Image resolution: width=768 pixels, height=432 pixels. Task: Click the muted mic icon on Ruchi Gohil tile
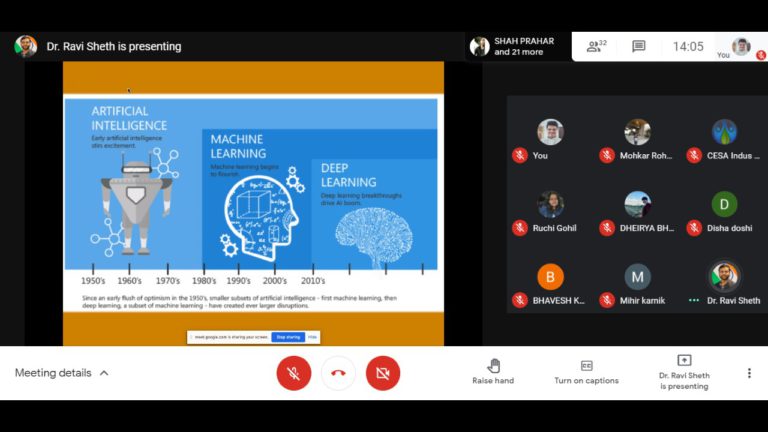tap(520, 228)
